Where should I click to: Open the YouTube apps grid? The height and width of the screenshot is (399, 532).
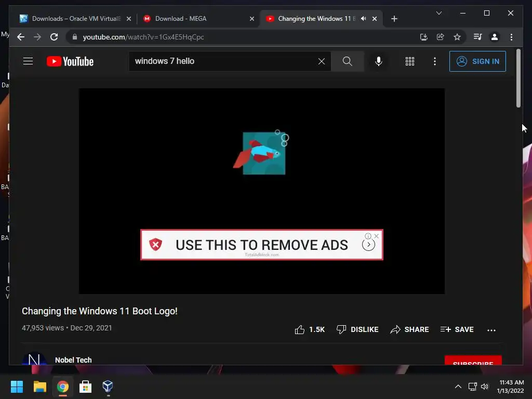click(409, 61)
